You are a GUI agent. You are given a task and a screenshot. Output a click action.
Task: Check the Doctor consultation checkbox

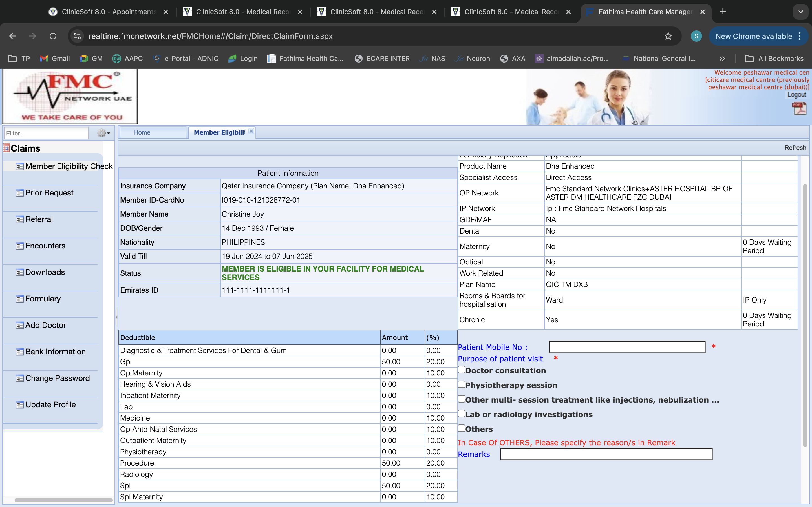(x=462, y=370)
